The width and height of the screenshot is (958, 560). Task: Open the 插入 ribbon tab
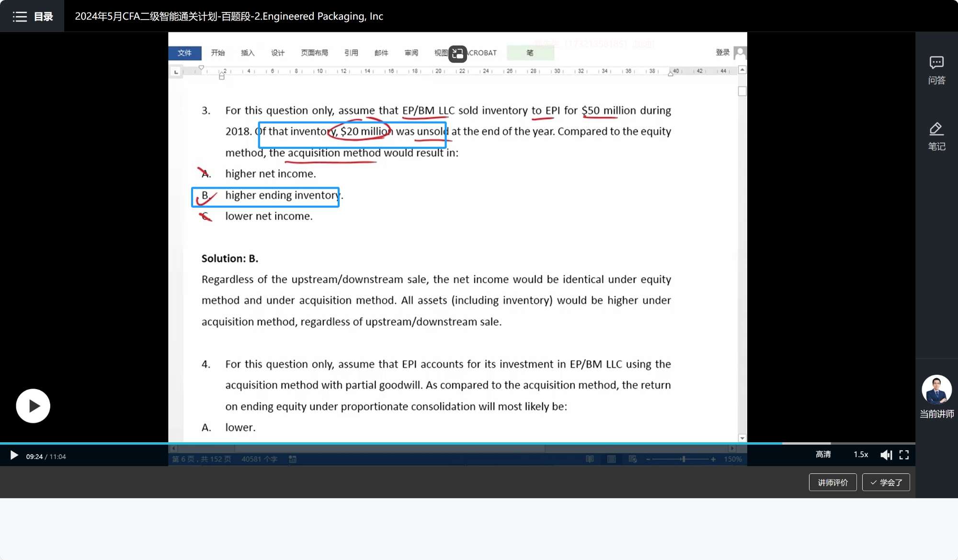[x=248, y=53]
